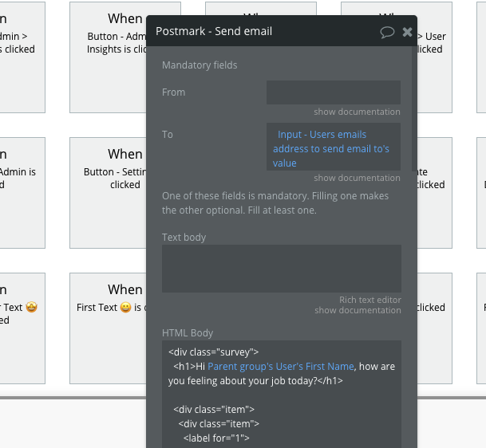486x448 pixels.
Task: Open show documentation under the From field
Action: [357, 112]
